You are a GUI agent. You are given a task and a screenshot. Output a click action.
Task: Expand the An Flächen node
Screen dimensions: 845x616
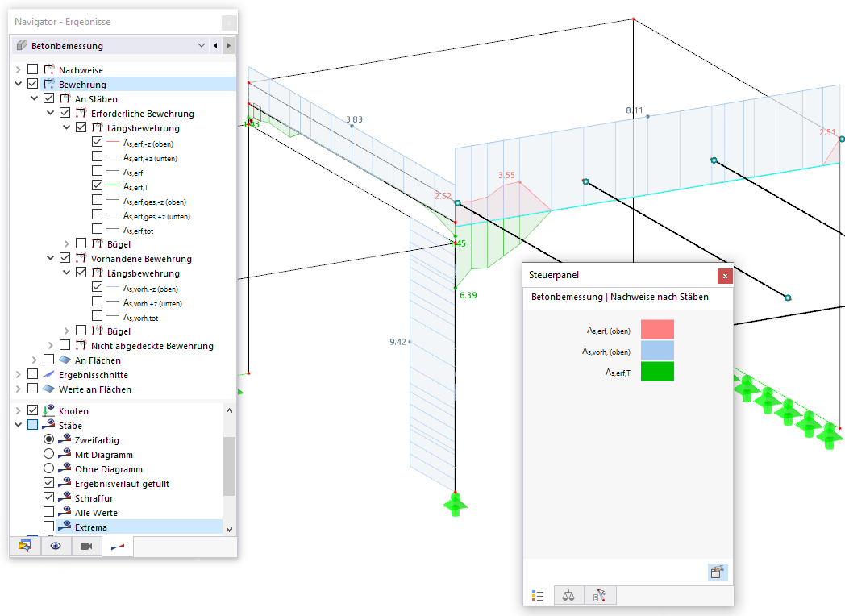coord(35,360)
